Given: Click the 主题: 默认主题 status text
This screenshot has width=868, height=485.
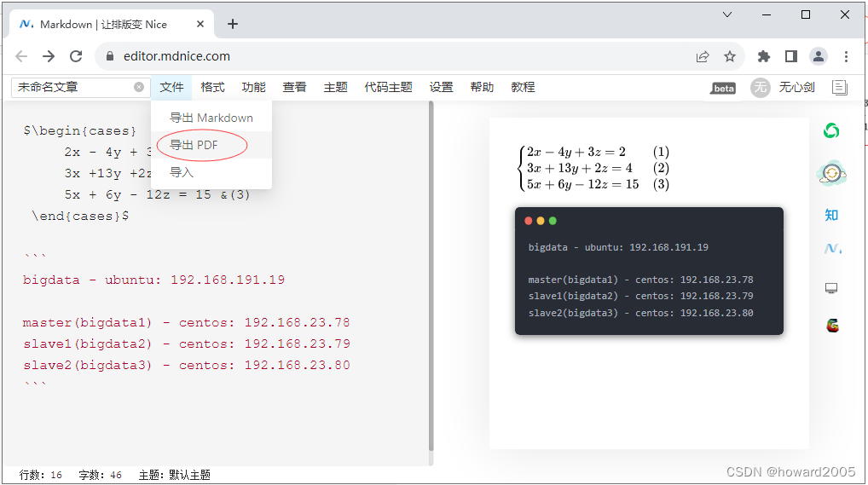Looking at the screenshot, I should [175, 475].
